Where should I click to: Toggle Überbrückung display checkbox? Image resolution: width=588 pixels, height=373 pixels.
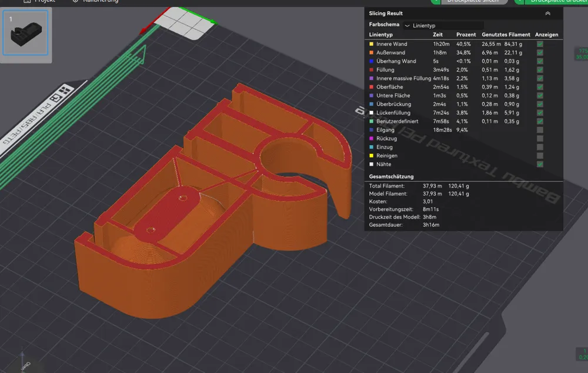tap(540, 104)
